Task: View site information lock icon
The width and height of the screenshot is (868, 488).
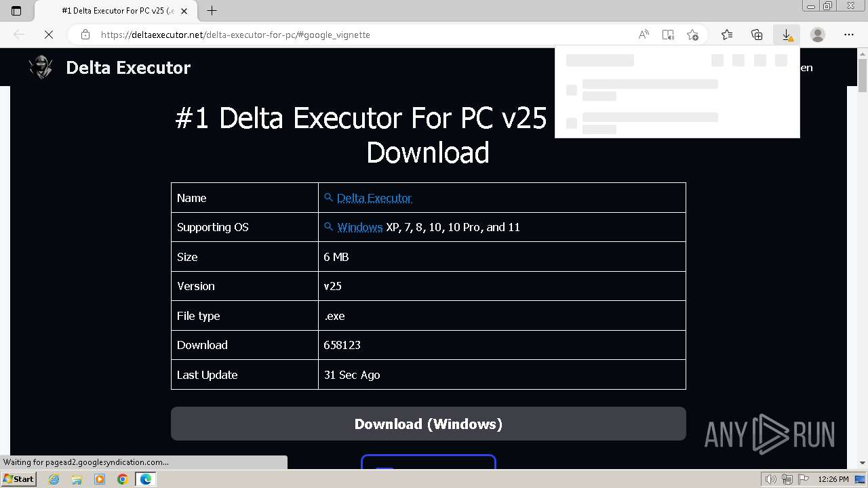Action: pyautogui.click(x=85, y=35)
